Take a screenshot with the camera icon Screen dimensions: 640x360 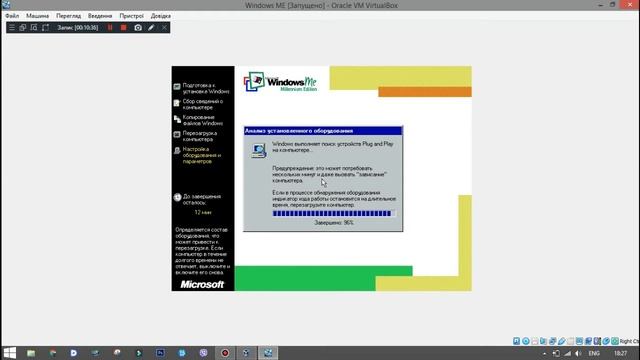(138, 27)
